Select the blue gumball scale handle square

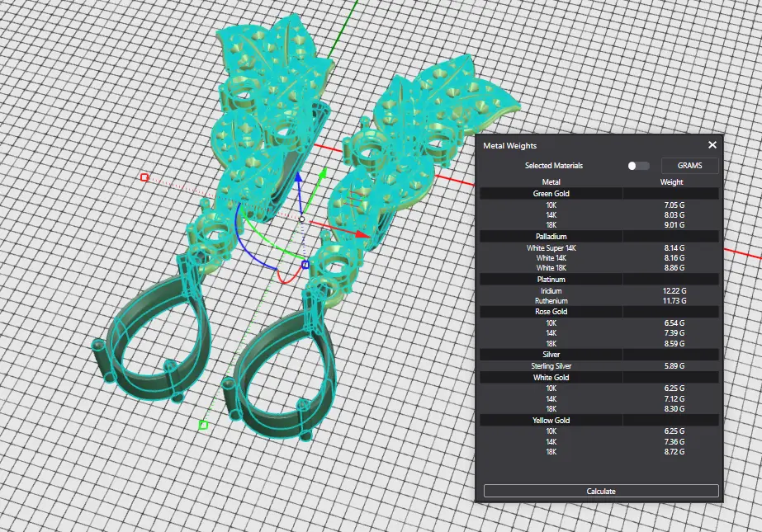point(305,265)
